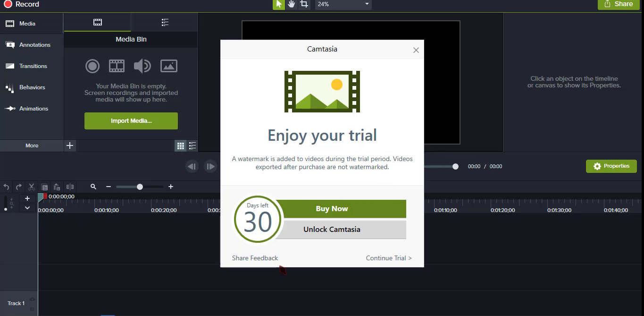Viewport: 644px width, 316px height.
Task: Zoom out timeline with minus button
Action: click(109, 187)
